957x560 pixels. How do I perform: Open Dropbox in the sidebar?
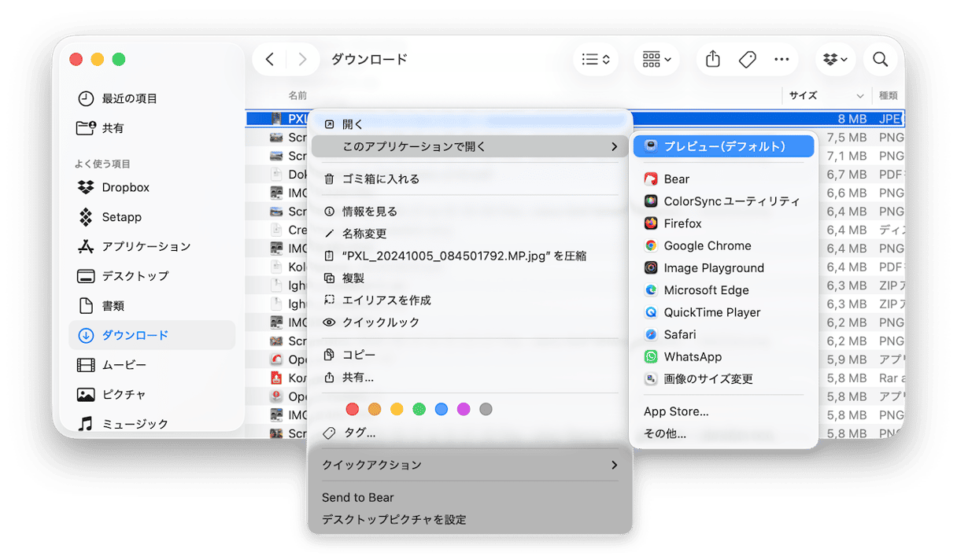click(152, 187)
